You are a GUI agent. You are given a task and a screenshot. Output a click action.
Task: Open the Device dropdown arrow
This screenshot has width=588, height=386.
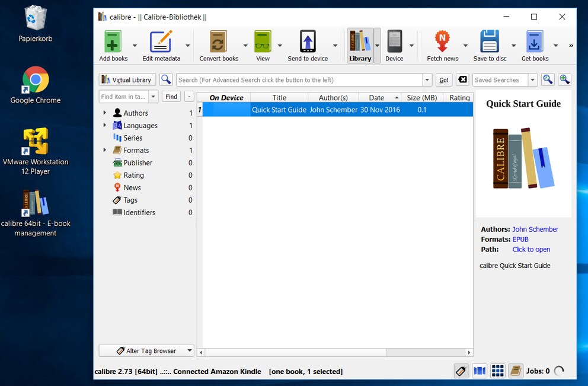pos(411,46)
